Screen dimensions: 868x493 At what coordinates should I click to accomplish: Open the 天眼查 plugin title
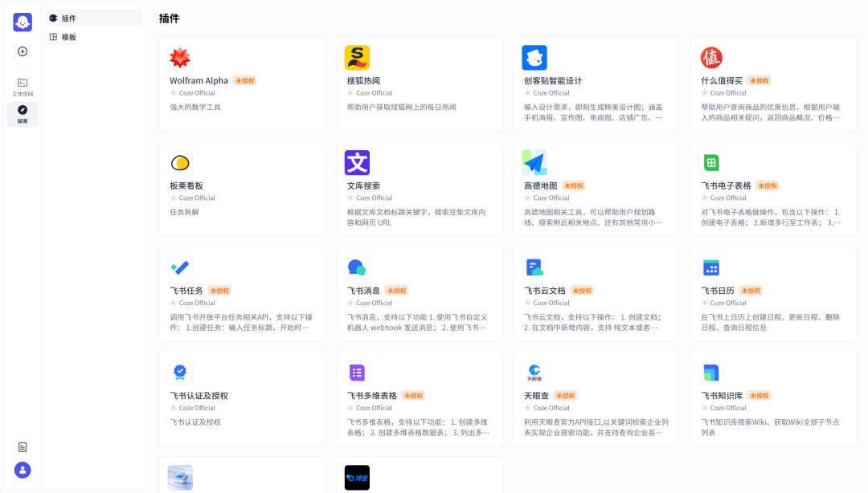(536, 396)
